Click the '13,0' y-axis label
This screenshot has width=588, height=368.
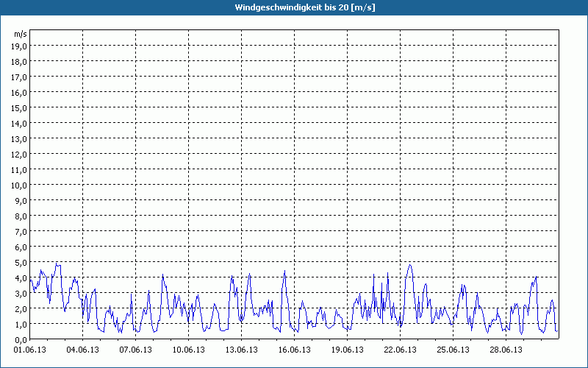tap(19, 139)
